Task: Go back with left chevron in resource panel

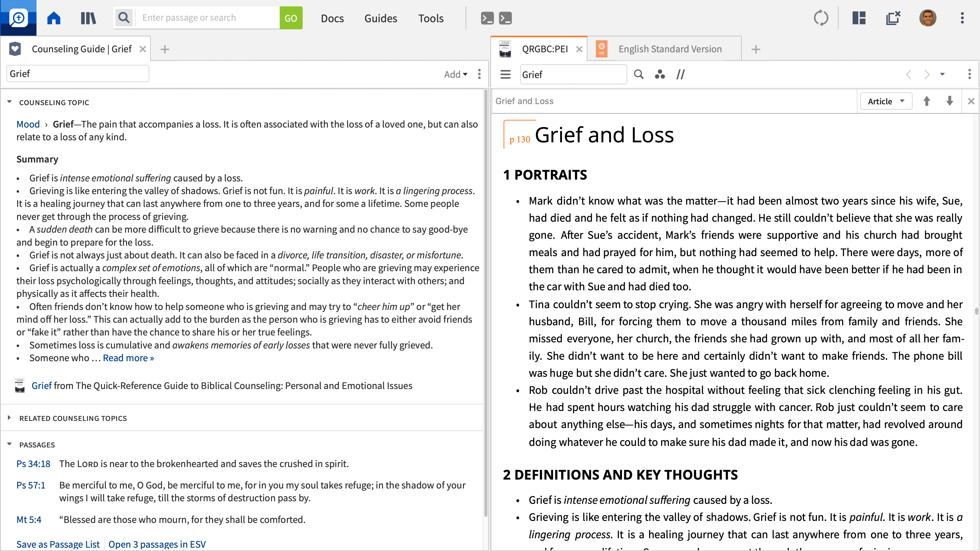Action: (909, 74)
